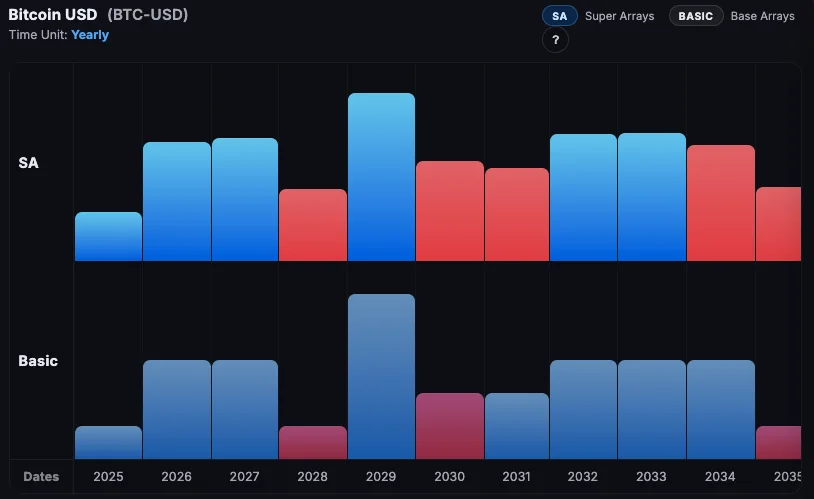Click the SA row label
Screen dimensions: 814x499
[x=29, y=162]
